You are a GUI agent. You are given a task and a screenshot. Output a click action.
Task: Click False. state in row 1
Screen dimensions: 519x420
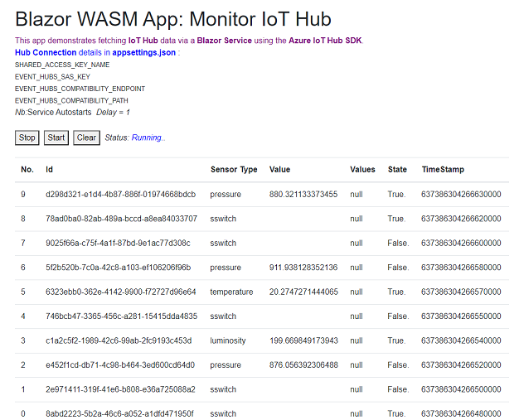point(398,389)
